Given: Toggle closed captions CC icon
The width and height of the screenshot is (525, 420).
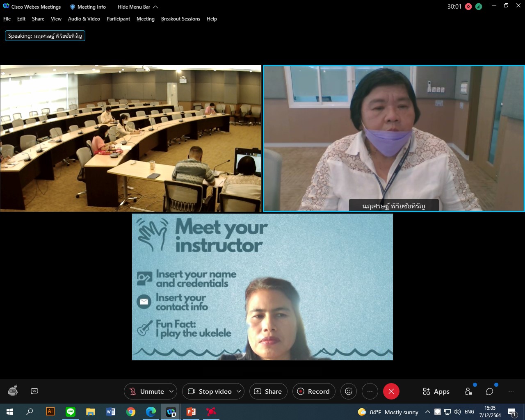Looking at the screenshot, I should 34,391.
